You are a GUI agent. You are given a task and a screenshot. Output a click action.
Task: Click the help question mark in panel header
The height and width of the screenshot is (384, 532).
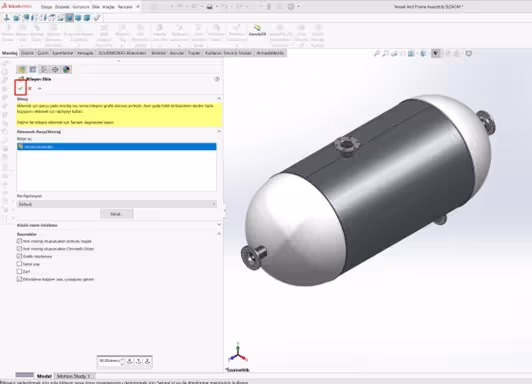217,79
